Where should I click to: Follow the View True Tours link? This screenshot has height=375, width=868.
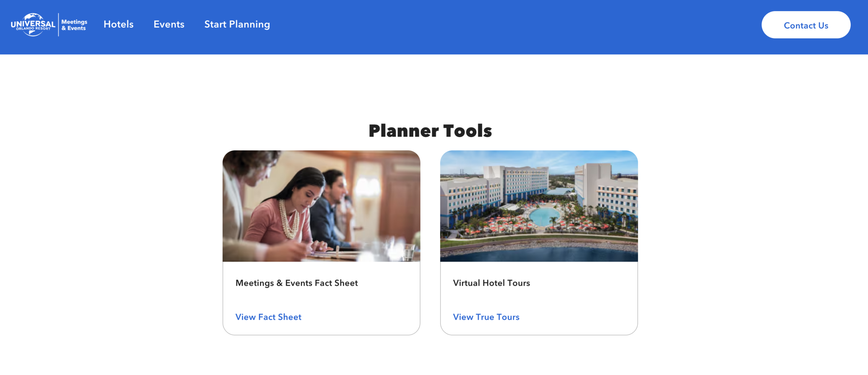pyautogui.click(x=486, y=317)
